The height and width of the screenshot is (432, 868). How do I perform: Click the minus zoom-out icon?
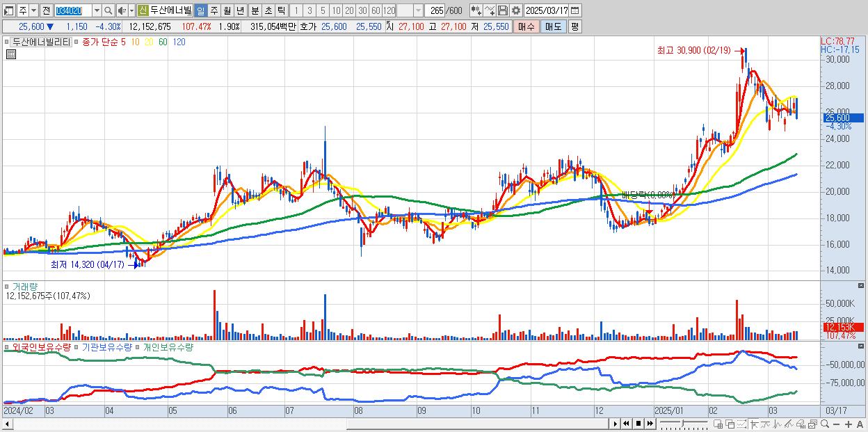coord(836,424)
